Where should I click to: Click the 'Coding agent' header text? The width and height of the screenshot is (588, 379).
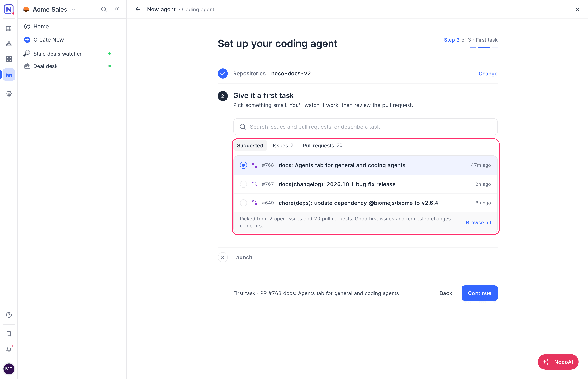[x=198, y=9]
